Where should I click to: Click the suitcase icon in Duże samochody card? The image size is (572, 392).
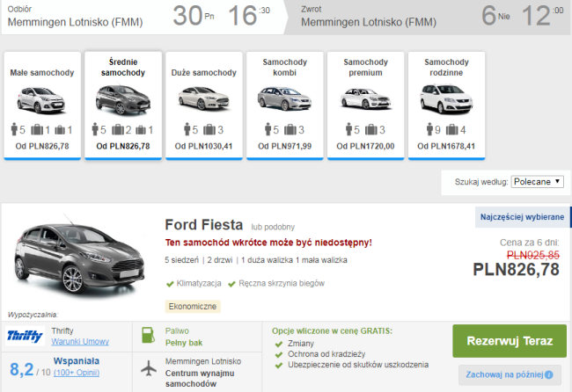(209, 129)
